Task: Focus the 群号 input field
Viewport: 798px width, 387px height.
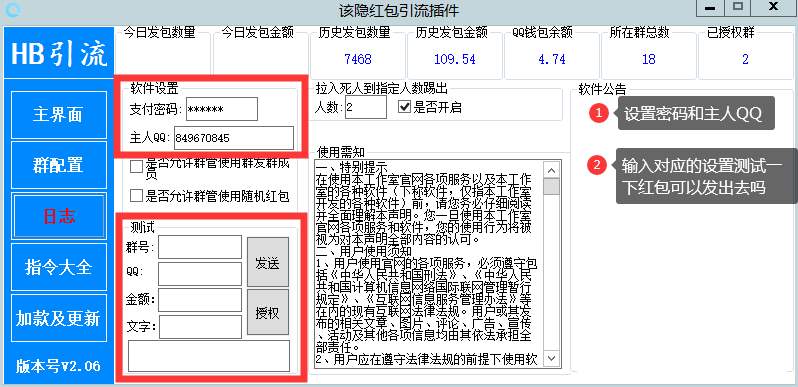Action: pos(200,247)
